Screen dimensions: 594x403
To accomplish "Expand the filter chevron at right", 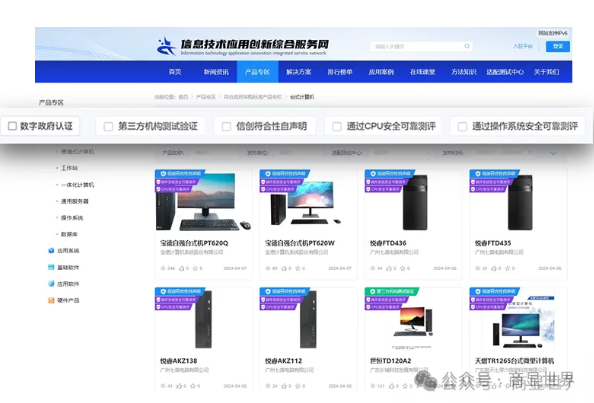I will coord(553,153).
